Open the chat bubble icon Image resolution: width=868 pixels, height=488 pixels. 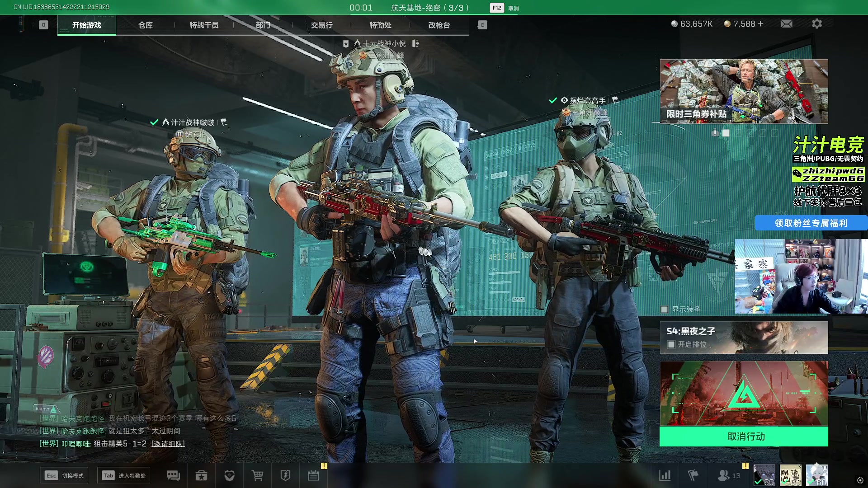click(x=173, y=475)
